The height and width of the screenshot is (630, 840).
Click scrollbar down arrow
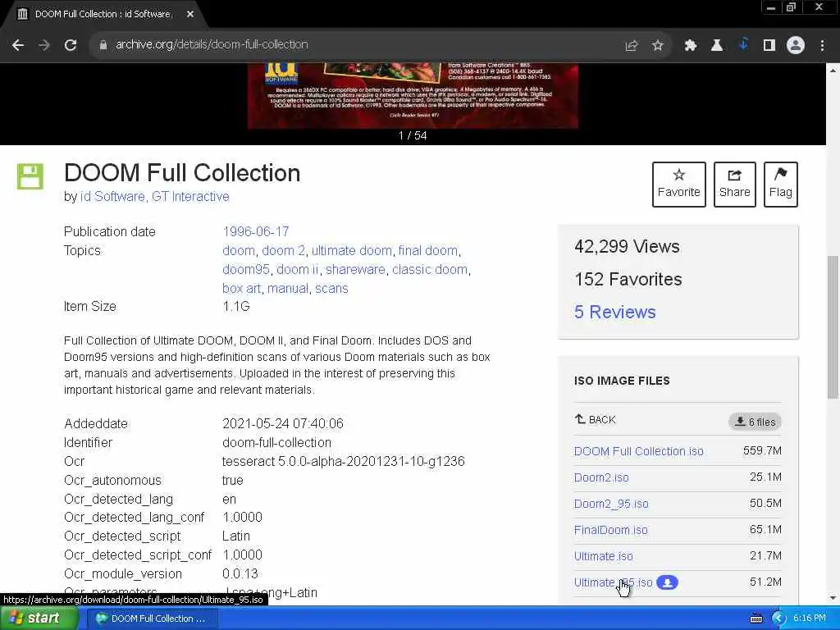tap(833, 598)
